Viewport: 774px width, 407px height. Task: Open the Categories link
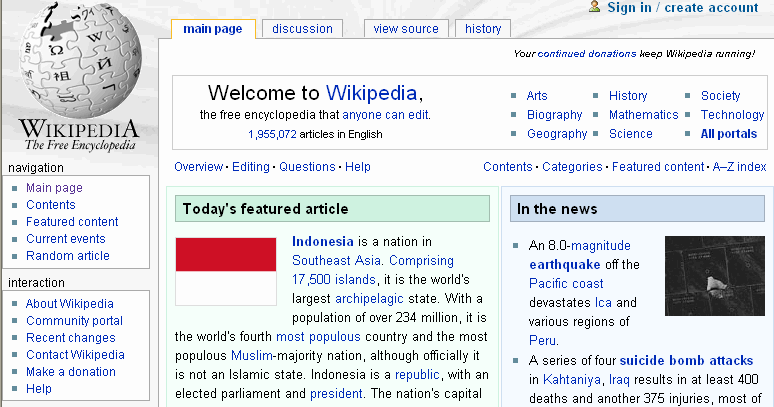[572, 167]
